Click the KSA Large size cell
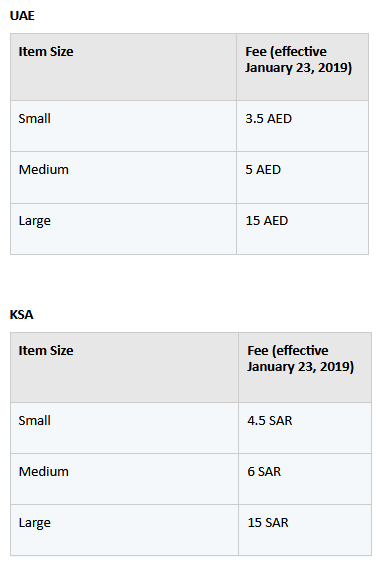 (x=124, y=530)
